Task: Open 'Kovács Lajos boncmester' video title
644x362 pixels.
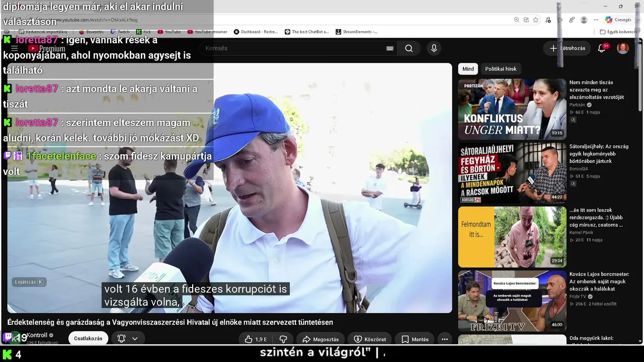Action: tap(600, 282)
